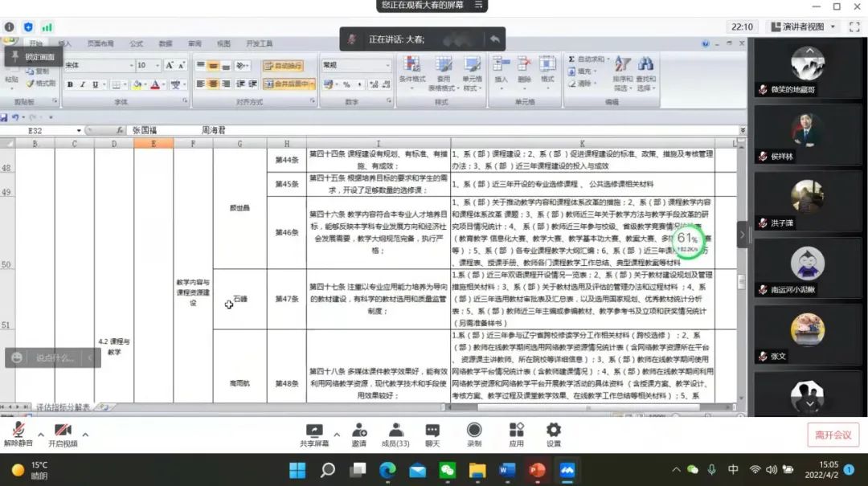Open WeChat from the Windows taskbar
The image size is (868, 486).
coord(448,470)
